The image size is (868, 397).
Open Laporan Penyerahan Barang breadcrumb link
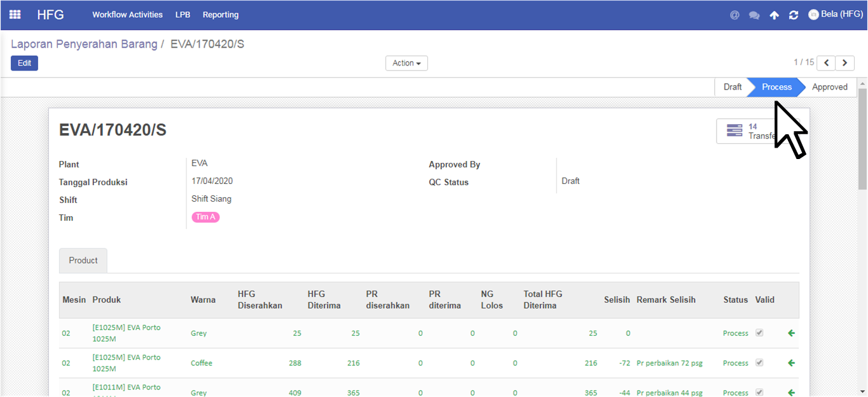(x=84, y=45)
